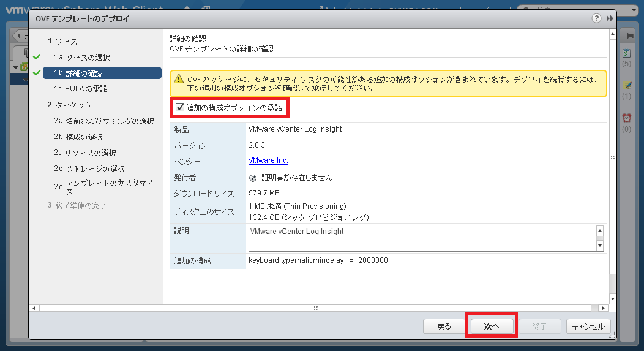Open the work-in-progress note icon showing (1)
644x351 pixels.
pyautogui.click(x=627, y=86)
